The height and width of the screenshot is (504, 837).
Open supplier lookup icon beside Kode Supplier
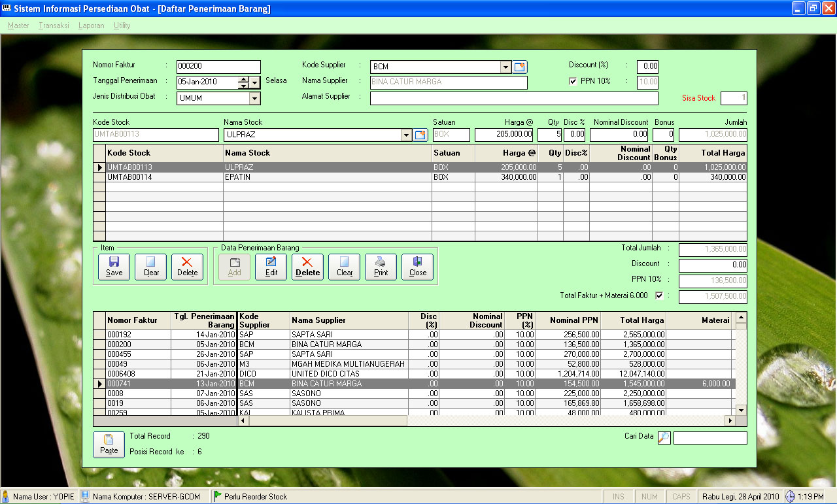[x=520, y=67]
